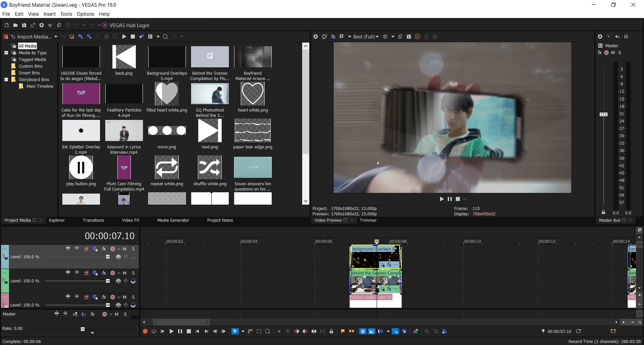Stop playback in the timeline transport bar

tap(188, 331)
